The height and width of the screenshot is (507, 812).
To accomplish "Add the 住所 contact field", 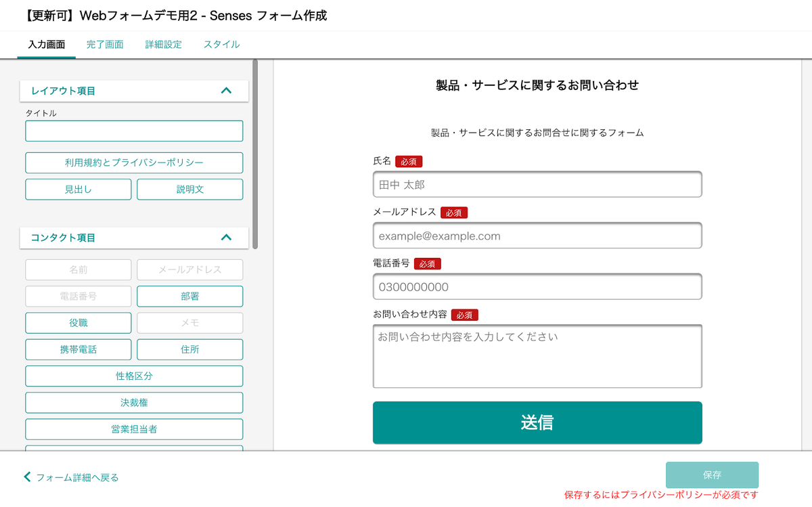I will pos(189,349).
